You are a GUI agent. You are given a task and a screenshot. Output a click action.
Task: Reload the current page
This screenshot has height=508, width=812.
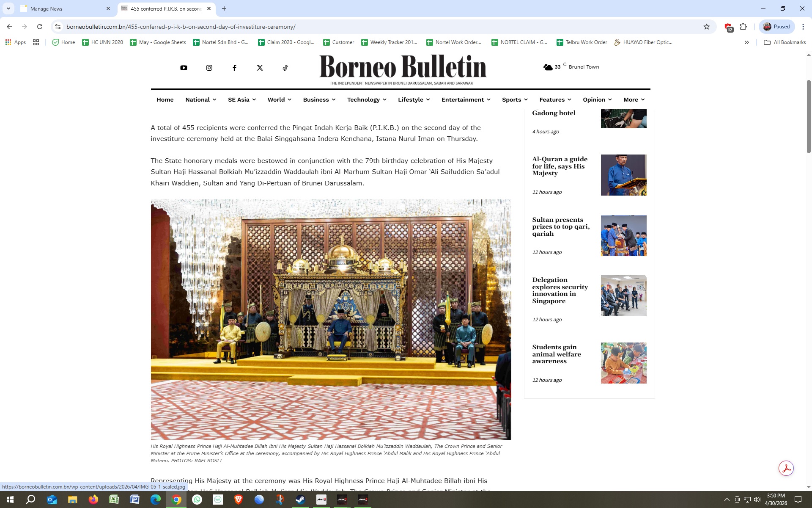pos(40,27)
